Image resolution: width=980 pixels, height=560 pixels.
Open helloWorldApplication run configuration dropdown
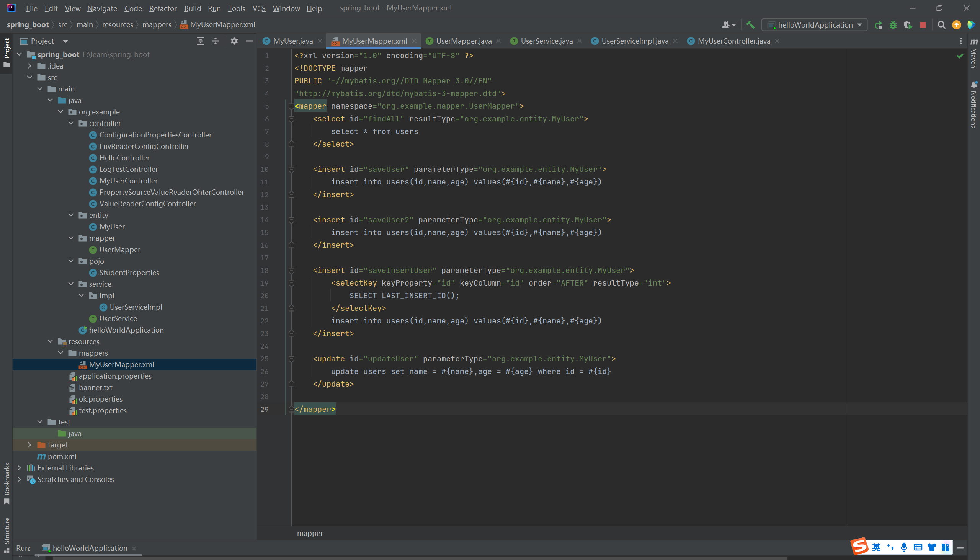[x=815, y=25]
